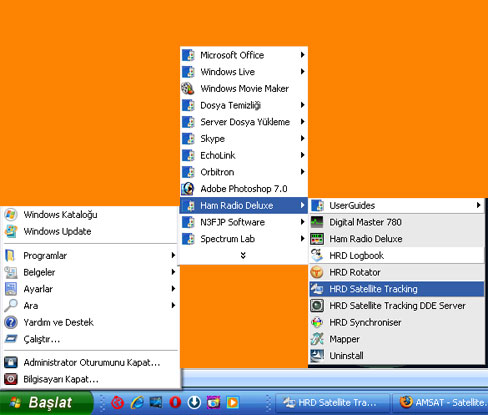Viewport: 488px width, 415px height.
Task: Click the Uninstall icon
Action: coord(317,356)
